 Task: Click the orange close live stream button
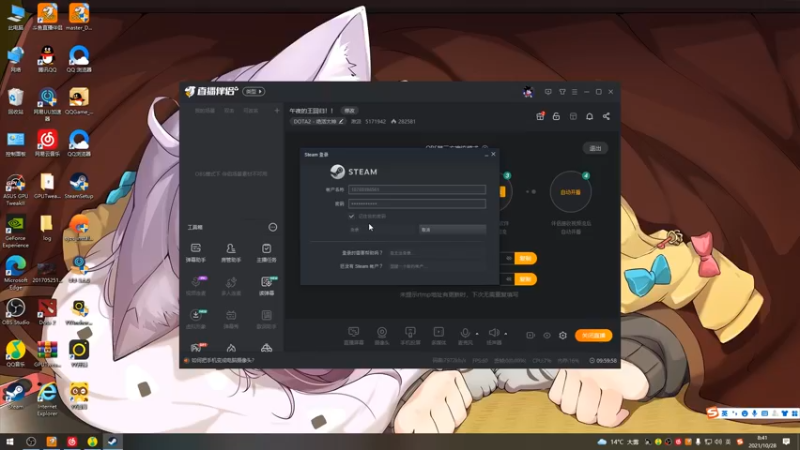[593, 335]
